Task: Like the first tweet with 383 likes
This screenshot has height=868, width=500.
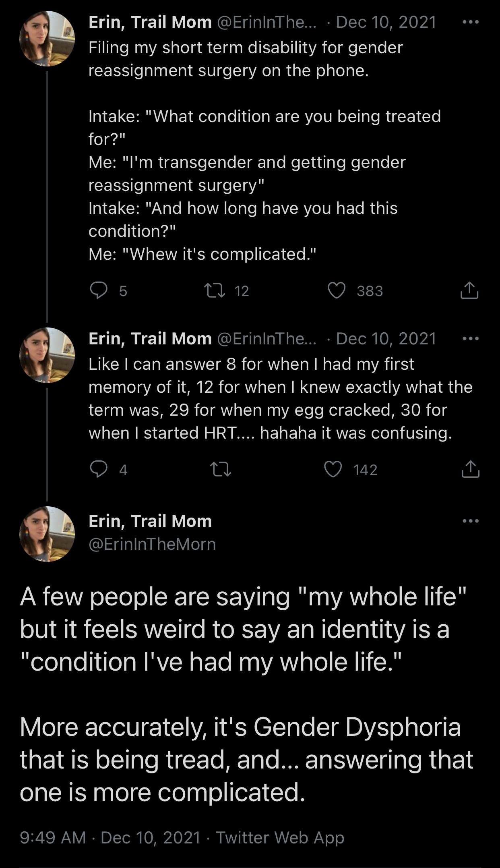Action: (337, 290)
